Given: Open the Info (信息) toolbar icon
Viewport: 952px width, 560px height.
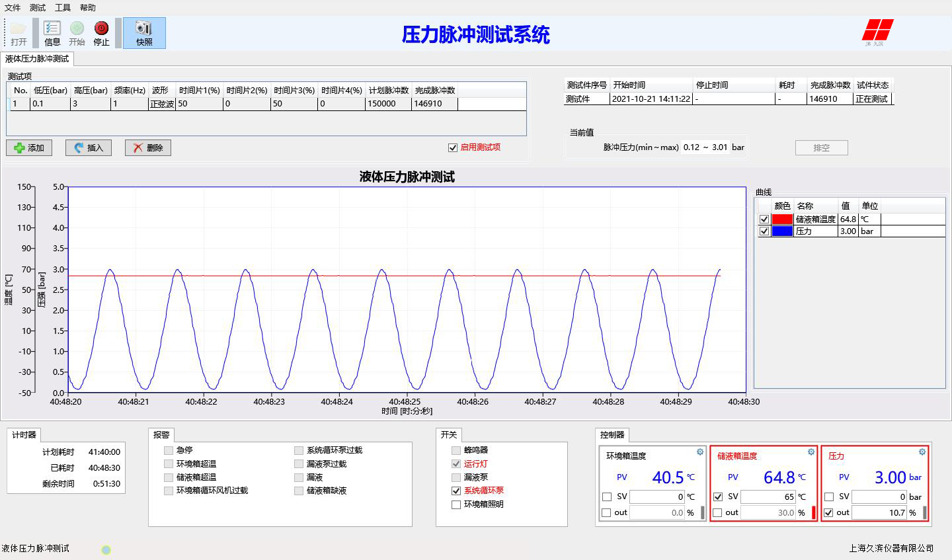Looking at the screenshot, I should pyautogui.click(x=52, y=33).
